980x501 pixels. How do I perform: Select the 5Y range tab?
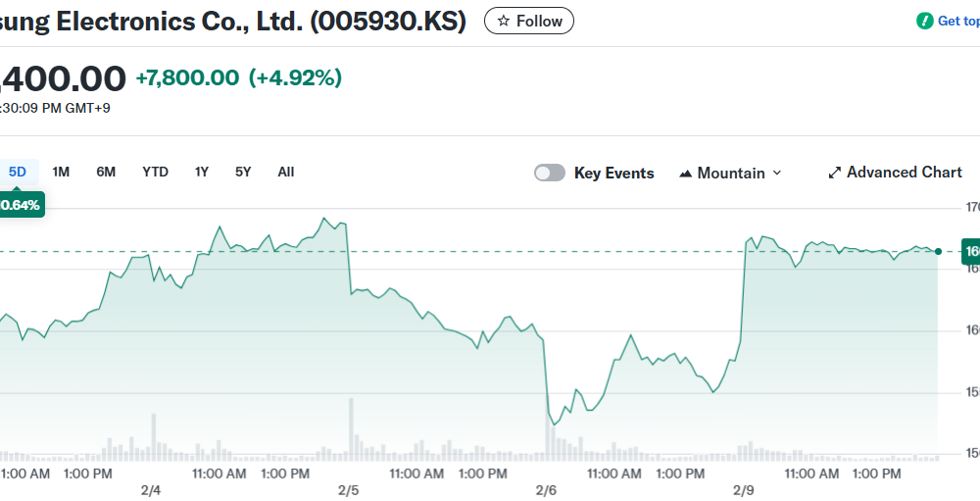(243, 172)
